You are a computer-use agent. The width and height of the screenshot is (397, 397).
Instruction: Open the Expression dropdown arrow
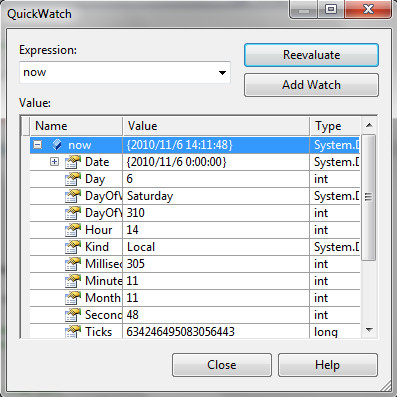(222, 72)
